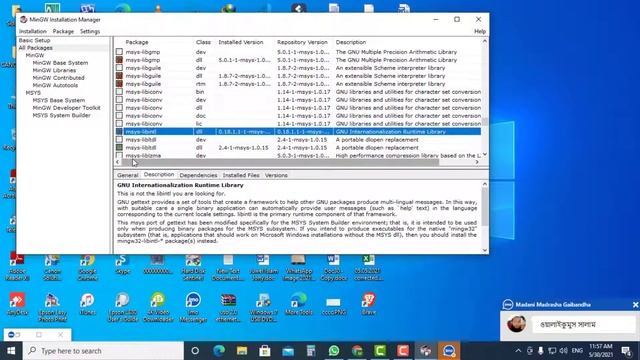Switch to the Installed Files tab
Viewport: 640px width, 360px height.
coord(241,175)
